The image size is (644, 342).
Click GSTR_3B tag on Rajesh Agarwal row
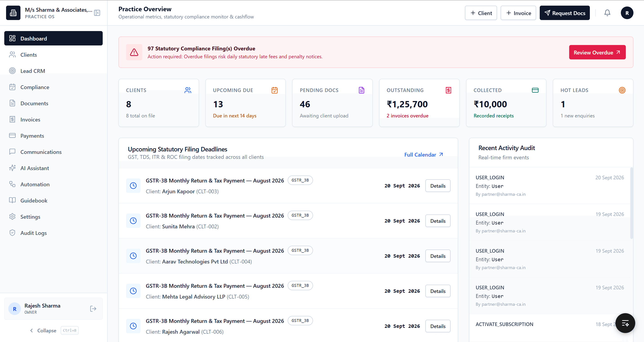pos(300,320)
